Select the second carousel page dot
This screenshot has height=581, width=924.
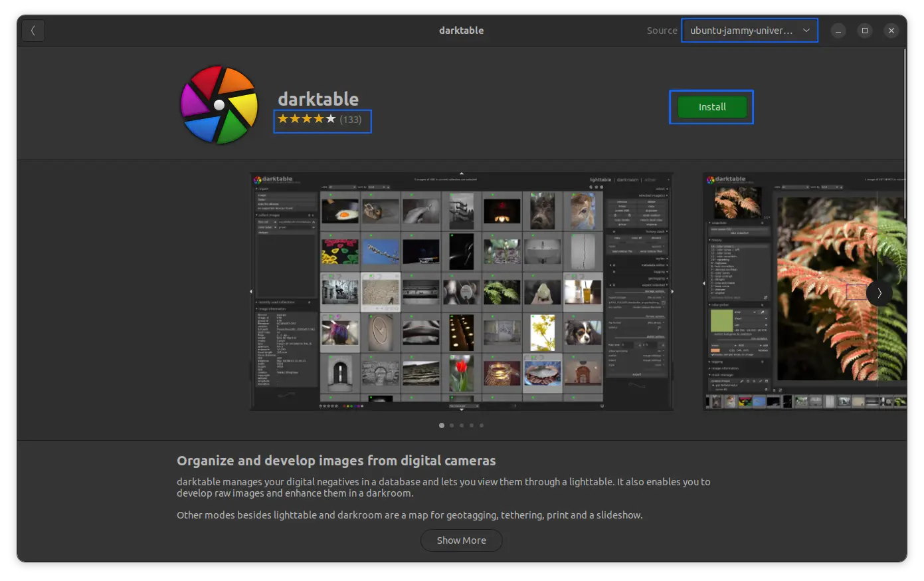pyautogui.click(x=452, y=425)
